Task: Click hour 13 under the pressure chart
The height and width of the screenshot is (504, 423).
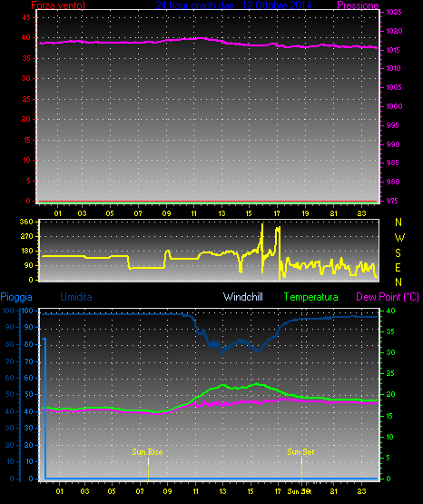Action: [221, 213]
